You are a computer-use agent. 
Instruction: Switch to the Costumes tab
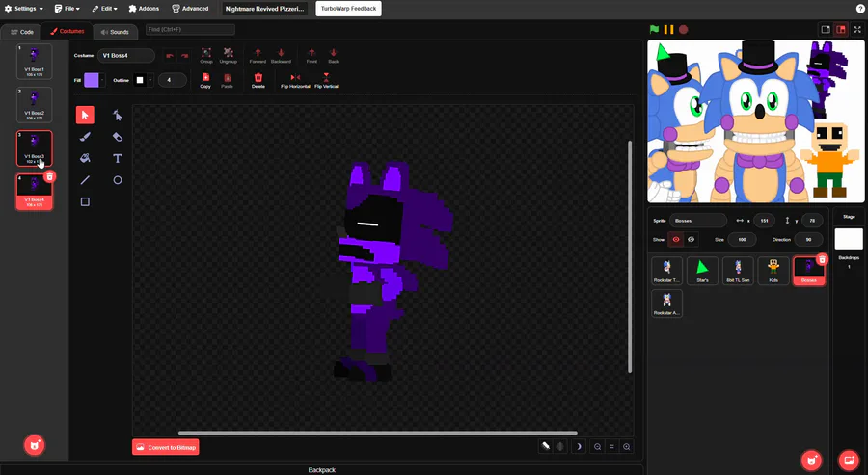pyautogui.click(x=67, y=32)
